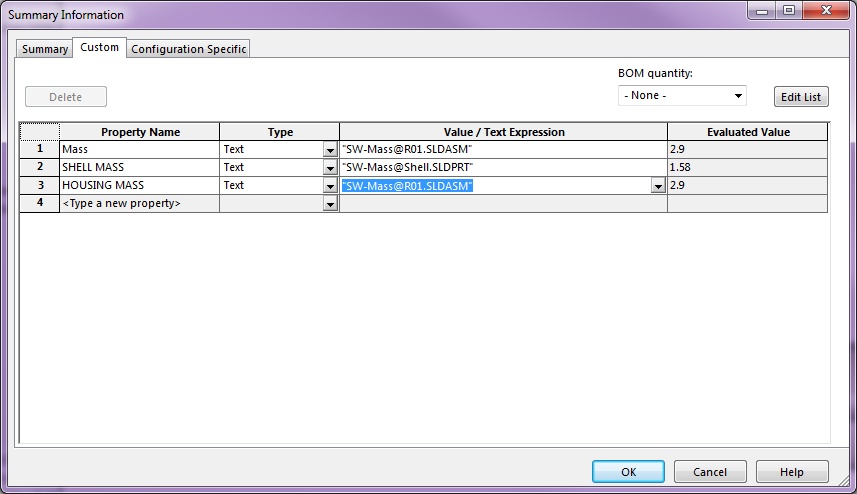Click the Property Name column header
The width and height of the screenshot is (857, 494).
(x=140, y=132)
